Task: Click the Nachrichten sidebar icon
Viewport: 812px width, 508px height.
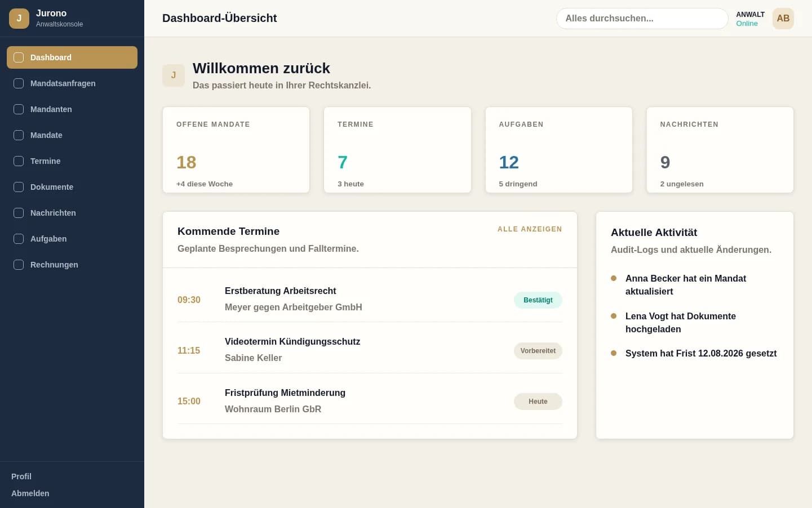Action: (19, 213)
